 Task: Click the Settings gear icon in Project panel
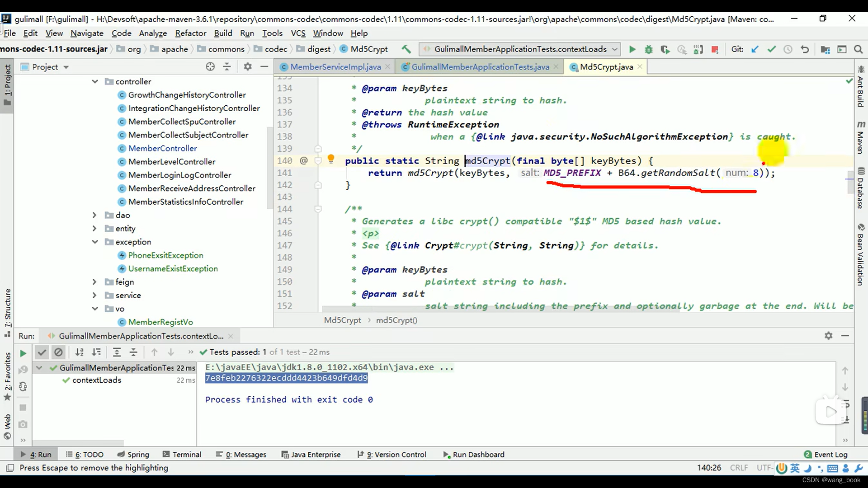[x=248, y=67]
